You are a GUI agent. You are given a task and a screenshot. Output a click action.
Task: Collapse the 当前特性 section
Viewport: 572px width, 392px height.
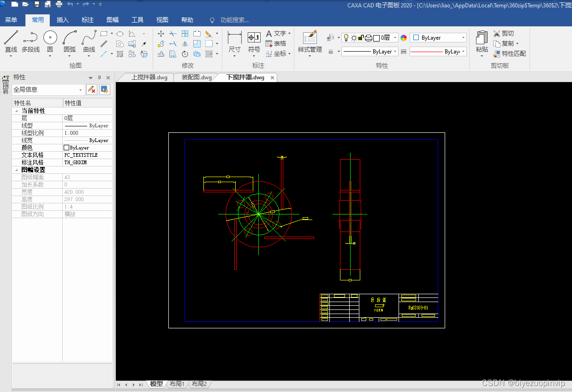17,111
